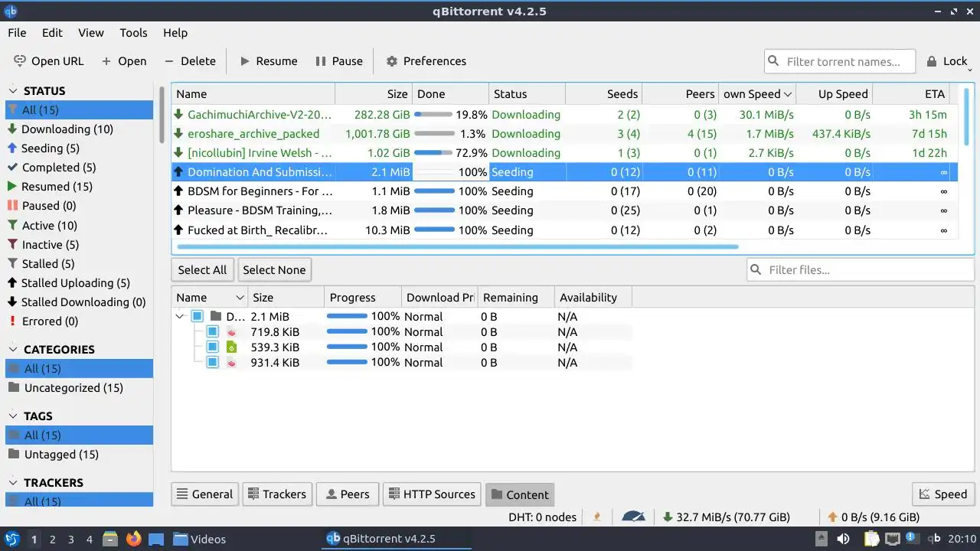
Task: Click the eroshare_archive_packed 1.3% progress bar
Action: point(433,134)
